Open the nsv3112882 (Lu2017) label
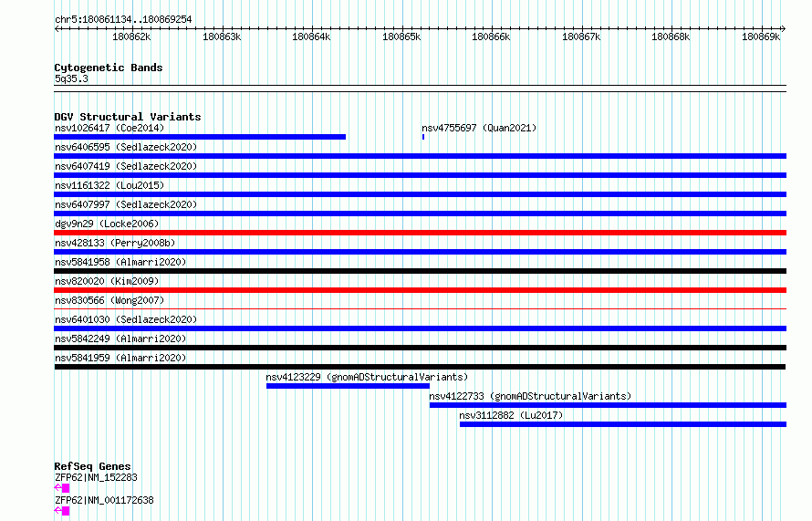The height and width of the screenshot is (521, 812). [511, 415]
